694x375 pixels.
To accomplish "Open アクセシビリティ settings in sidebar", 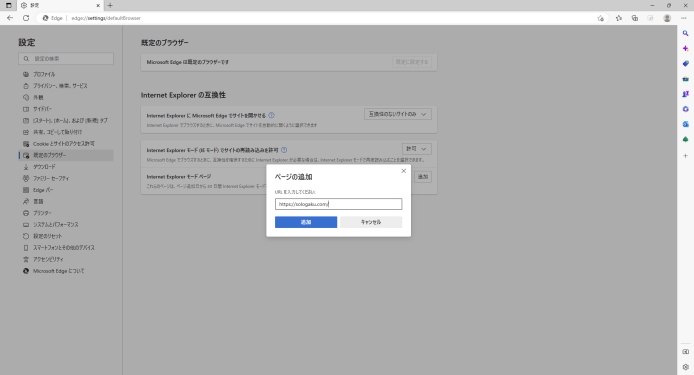I will click(66, 259).
